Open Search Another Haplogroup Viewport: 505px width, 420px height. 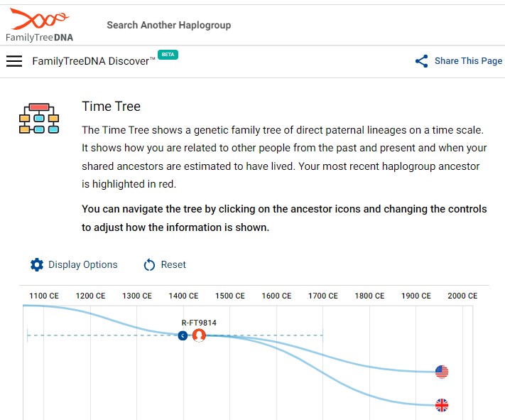coord(168,25)
